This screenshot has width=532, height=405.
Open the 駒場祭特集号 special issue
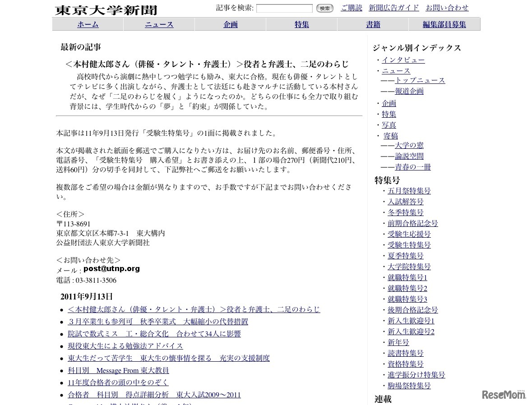[x=409, y=386]
